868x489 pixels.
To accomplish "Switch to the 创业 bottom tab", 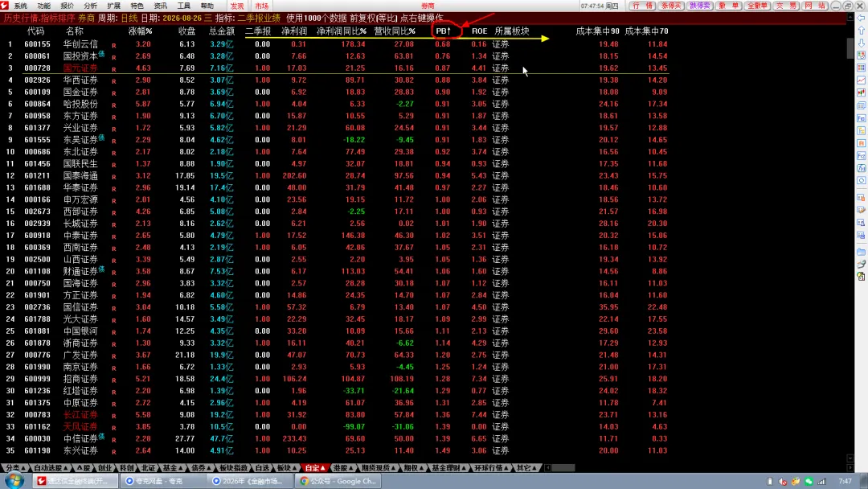I will point(104,469).
